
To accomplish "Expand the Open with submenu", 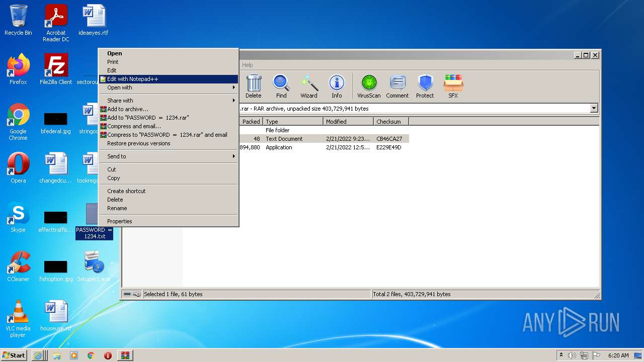I will 169,87.
